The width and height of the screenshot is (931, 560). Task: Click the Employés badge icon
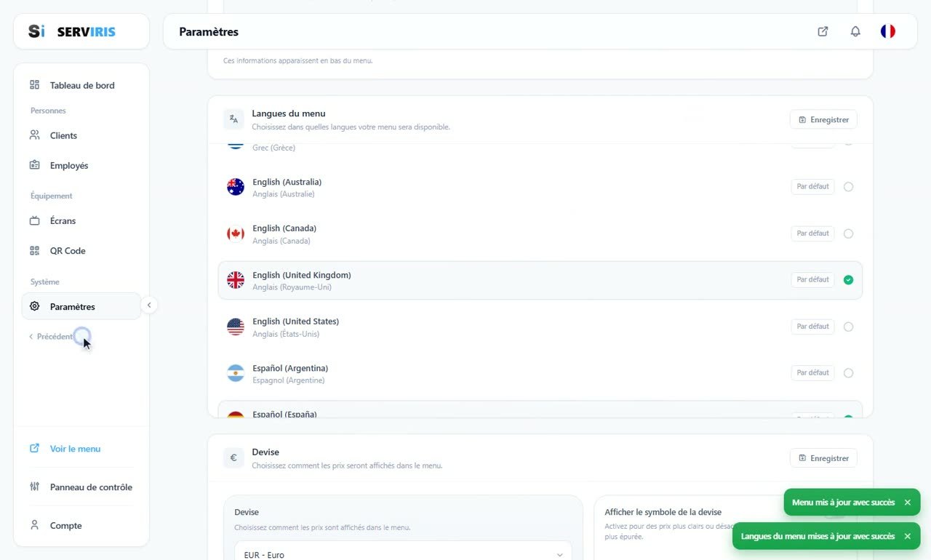pos(34,165)
